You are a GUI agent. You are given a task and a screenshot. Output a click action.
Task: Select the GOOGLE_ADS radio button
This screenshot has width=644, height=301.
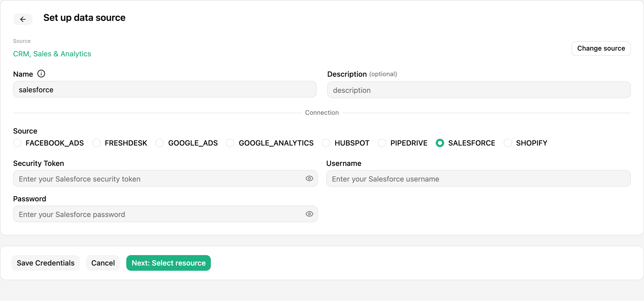[160, 143]
